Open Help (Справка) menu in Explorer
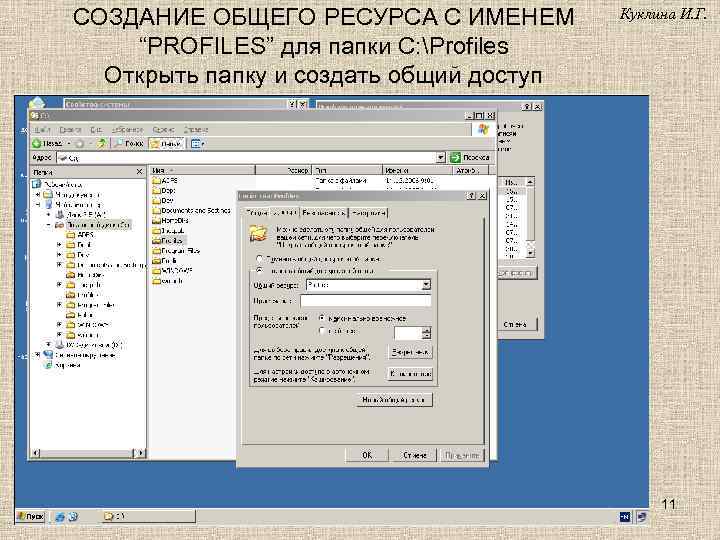Screen dimensions: 720x540 click(x=196, y=130)
